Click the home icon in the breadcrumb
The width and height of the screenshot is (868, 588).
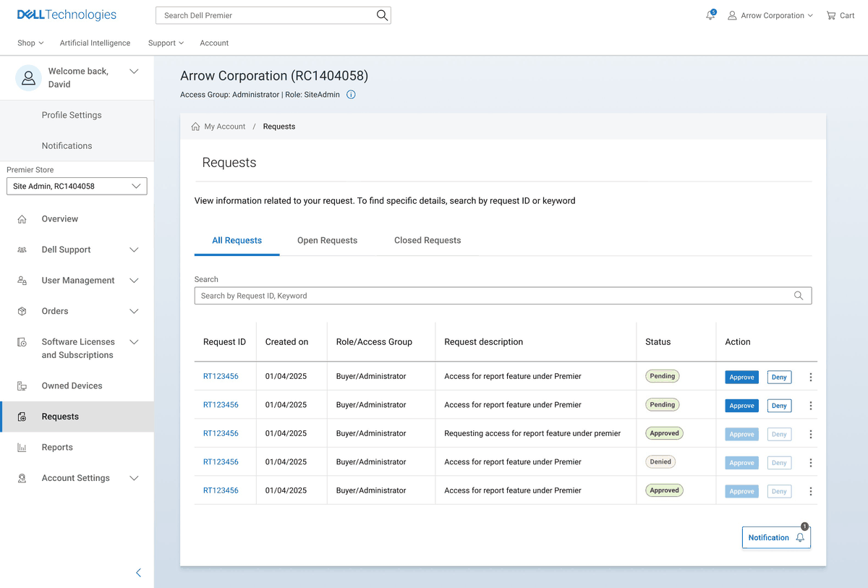pos(195,127)
